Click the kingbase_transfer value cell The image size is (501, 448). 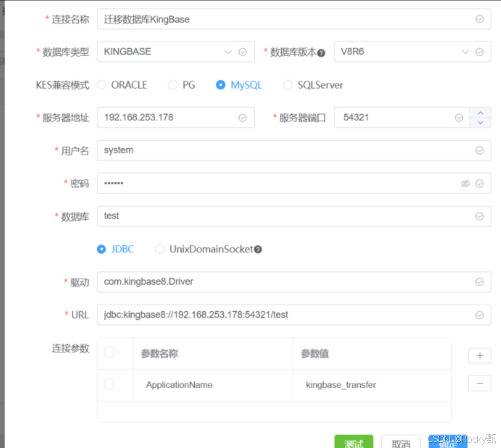[372, 385]
